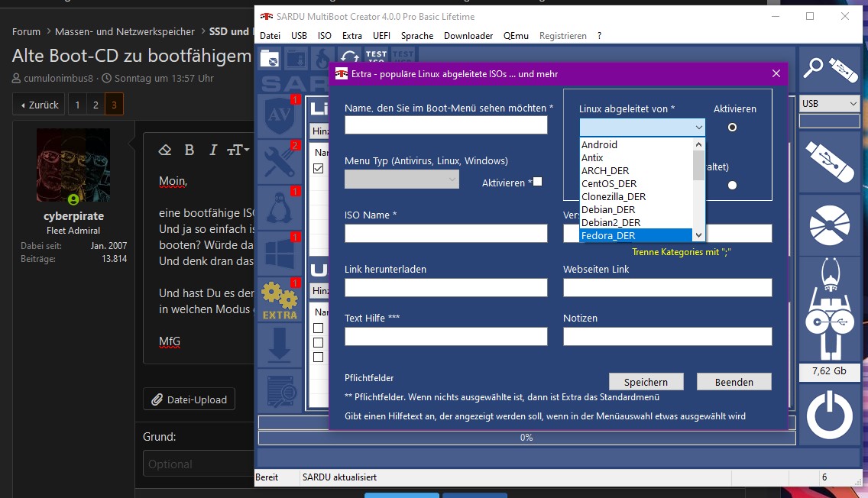Click cyberpirate avatar in forum
868x498 pixels.
coord(73,166)
